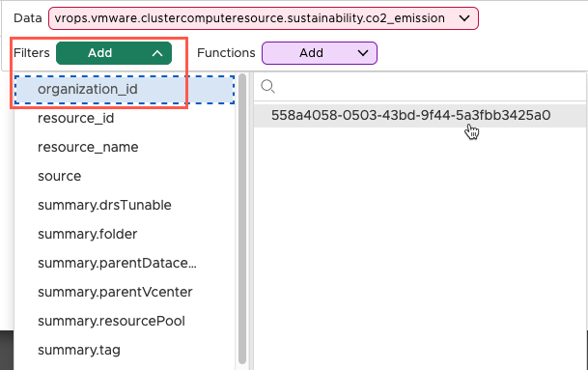Choose summary.folder filter
Image resolution: width=588 pixels, height=370 pixels.
125,234
